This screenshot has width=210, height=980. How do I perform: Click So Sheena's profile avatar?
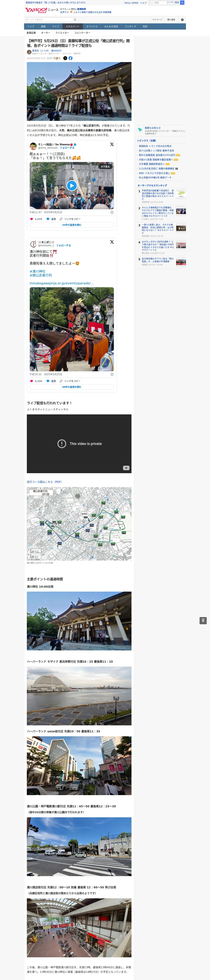(x=33, y=146)
